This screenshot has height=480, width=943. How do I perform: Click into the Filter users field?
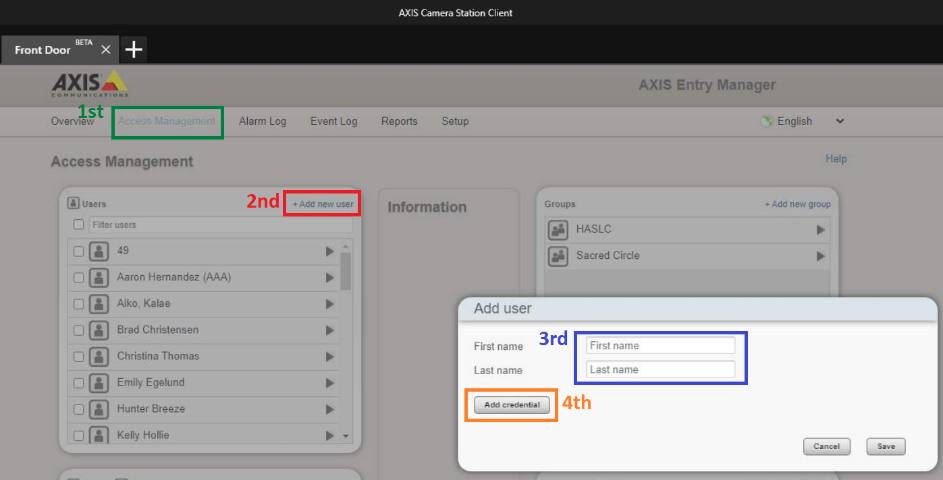(x=221, y=225)
